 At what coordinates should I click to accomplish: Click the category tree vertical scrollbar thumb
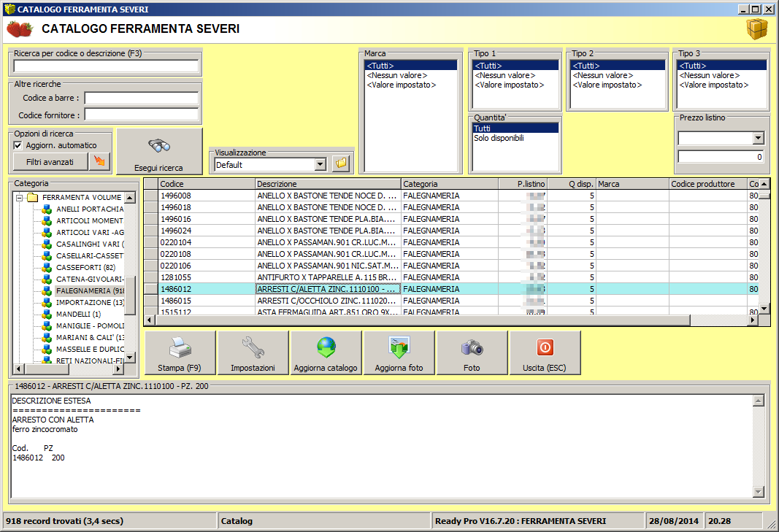pos(130,296)
